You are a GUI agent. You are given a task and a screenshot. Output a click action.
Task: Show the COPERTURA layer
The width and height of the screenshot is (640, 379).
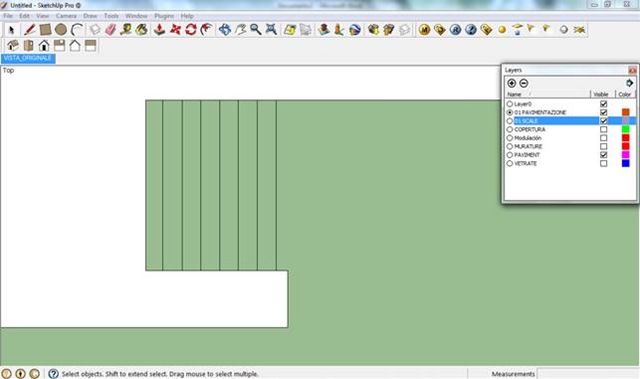point(603,129)
